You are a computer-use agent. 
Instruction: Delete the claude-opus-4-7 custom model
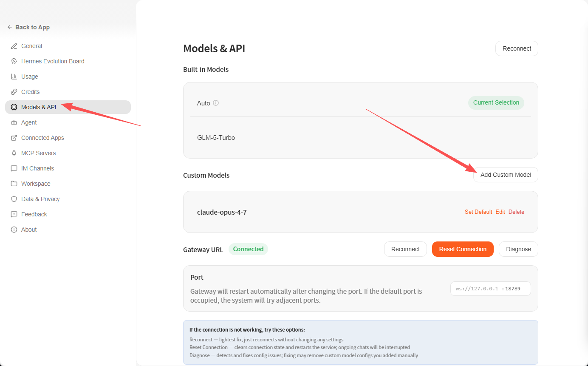(x=516, y=212)
